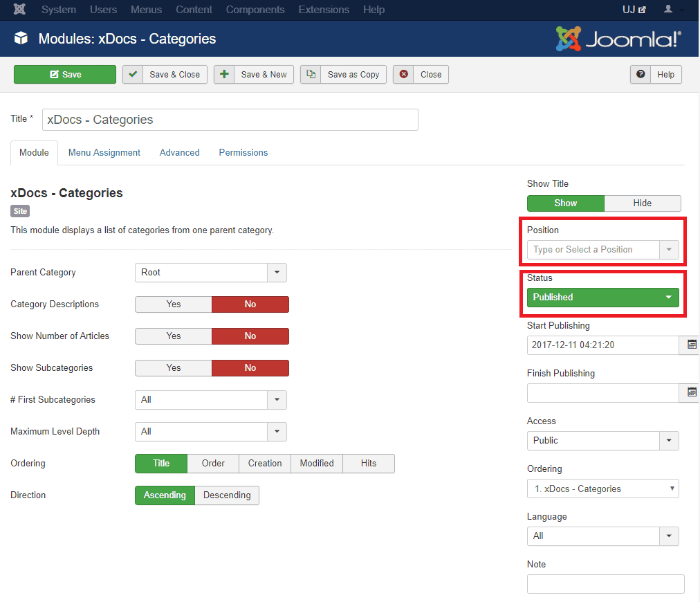Select Hits ordering option
This screenshot has height=602, width=700.
tap(368, 464)
